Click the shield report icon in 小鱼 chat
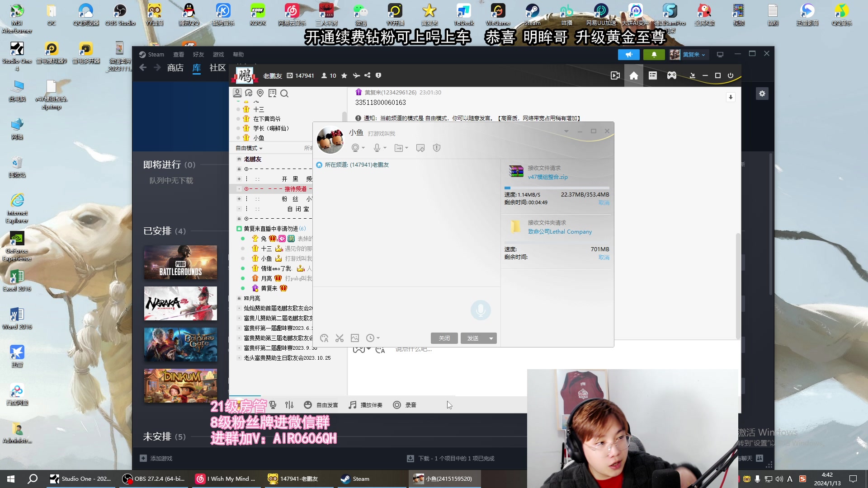 pos(437,148)
